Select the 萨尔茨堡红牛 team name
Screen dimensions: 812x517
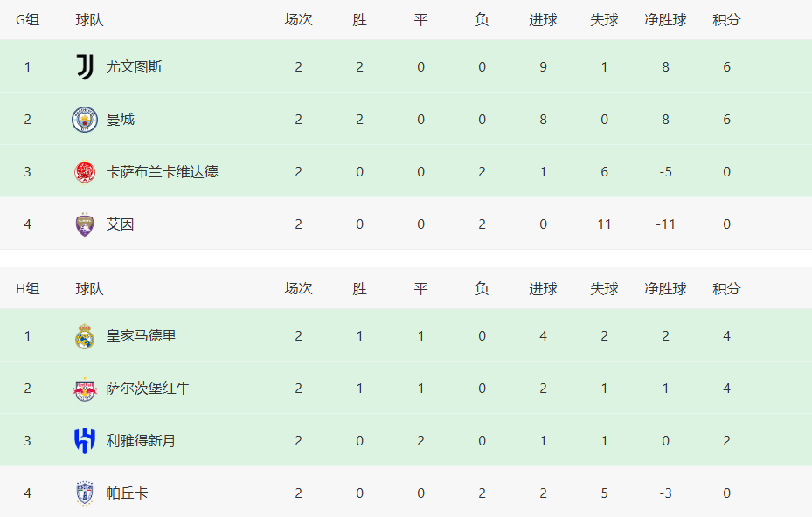click(148, 389)
